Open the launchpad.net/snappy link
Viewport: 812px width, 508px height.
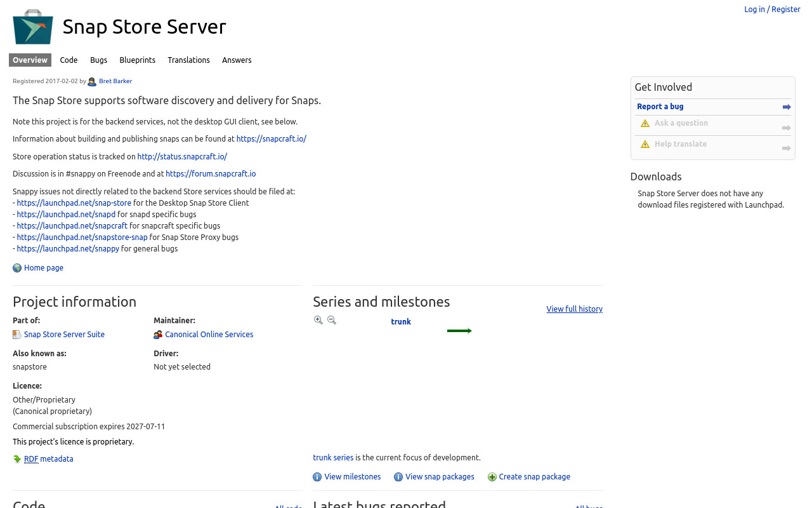pyautogui.click(x=68, y=249)
